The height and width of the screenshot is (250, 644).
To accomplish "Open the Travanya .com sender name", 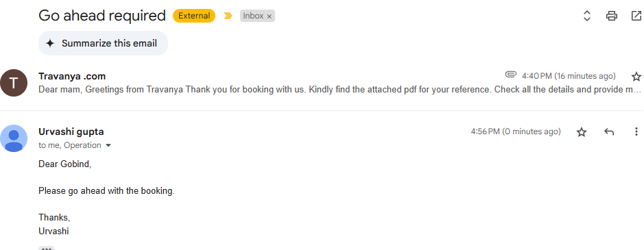I will click(72, 76).
